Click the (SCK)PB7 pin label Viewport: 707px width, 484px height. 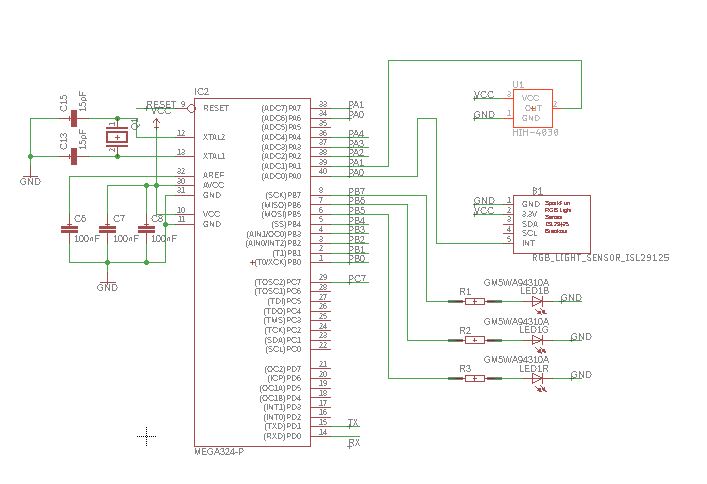pyautogui.click(x=283, y=195)
